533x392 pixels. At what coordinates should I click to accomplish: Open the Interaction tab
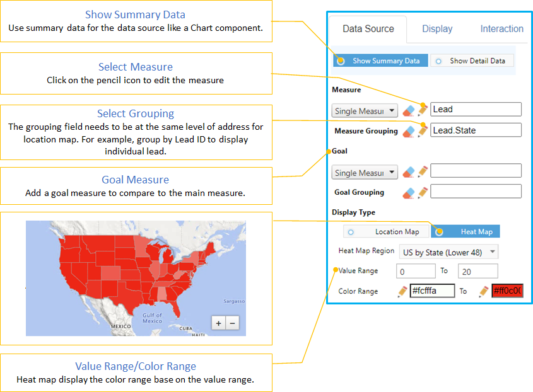tap(501, 29)
